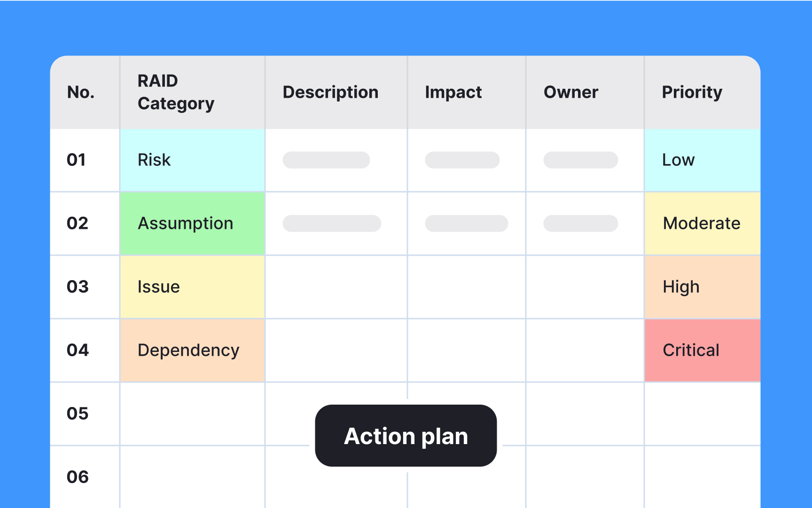Click the Impact column header

coord(453,92)
